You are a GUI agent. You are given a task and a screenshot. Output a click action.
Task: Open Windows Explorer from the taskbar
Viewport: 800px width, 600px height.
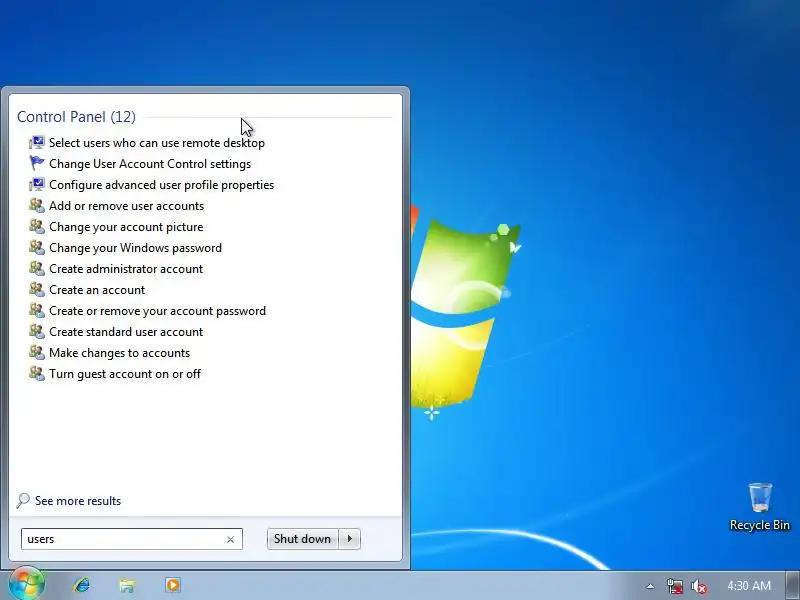(127, 585)
